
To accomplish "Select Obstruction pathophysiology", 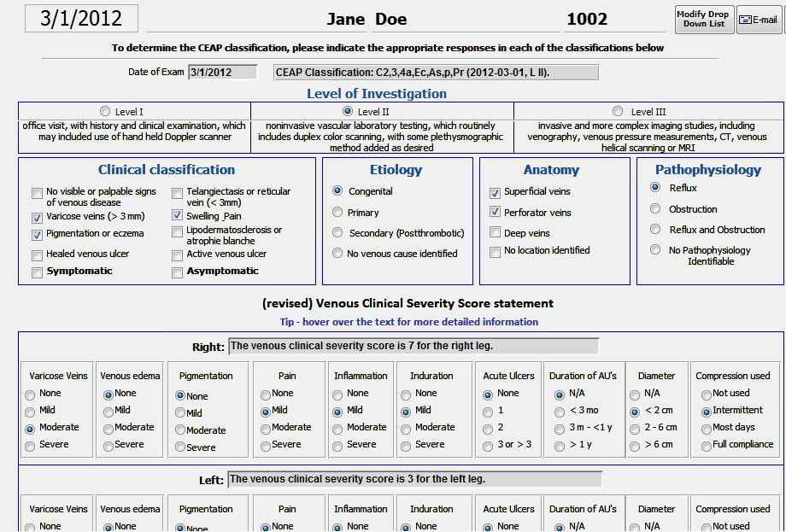I will [x=655, y=208].
